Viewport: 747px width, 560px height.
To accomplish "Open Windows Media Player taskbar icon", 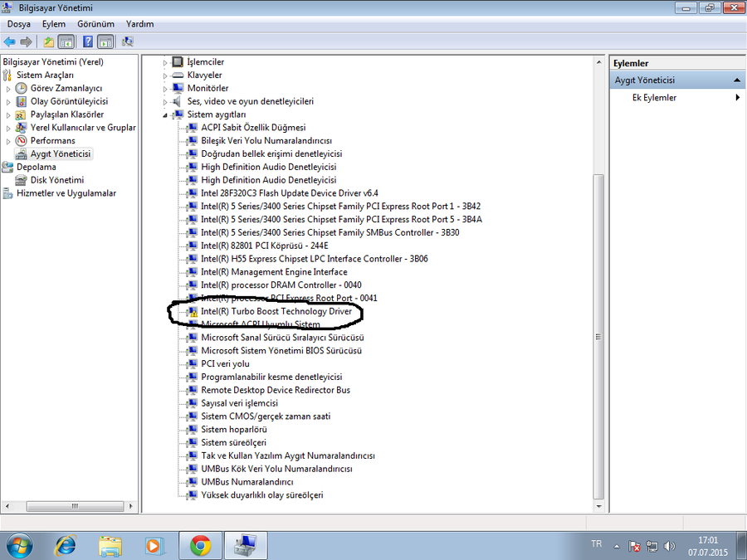I will pos(155,546).
